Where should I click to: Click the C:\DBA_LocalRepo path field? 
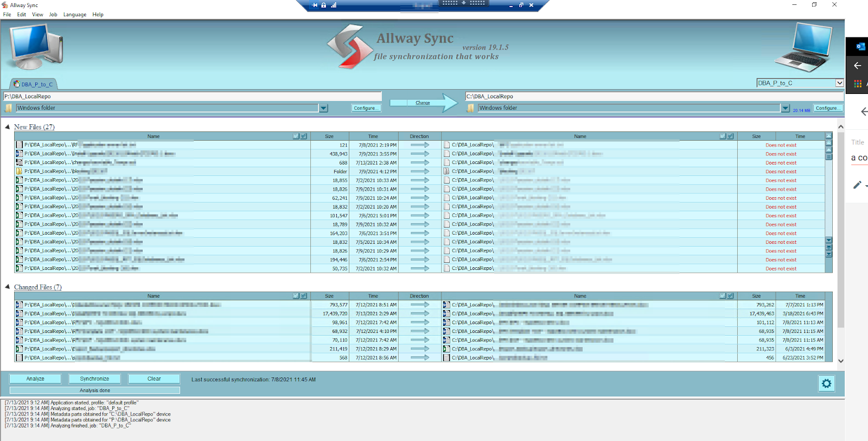click(x=654, y=96)
